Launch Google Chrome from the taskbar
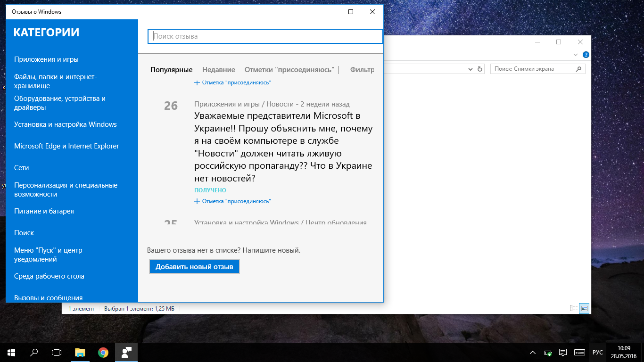 103,352
